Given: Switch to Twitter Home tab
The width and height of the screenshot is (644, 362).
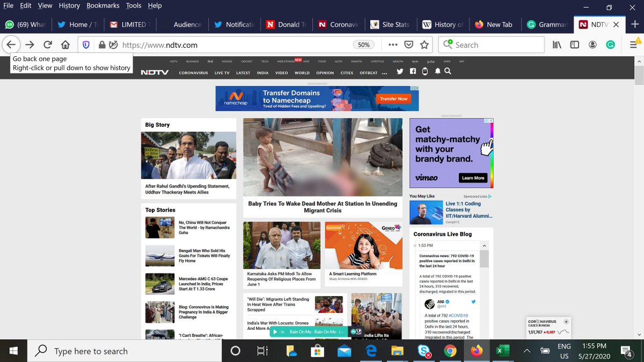Looking at the screenshot, I should (78, 24).
